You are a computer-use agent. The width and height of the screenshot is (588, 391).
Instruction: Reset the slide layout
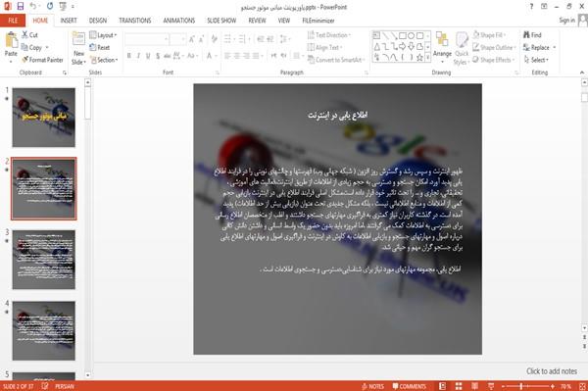click(100, 47)
